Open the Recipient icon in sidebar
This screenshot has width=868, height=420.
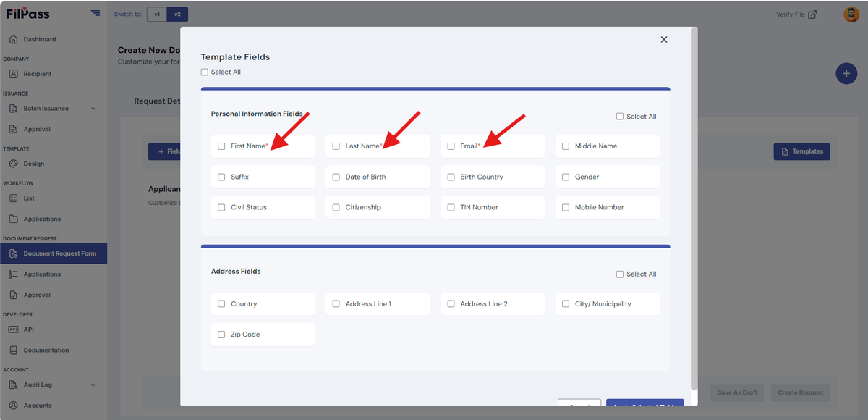coord(14,74)
